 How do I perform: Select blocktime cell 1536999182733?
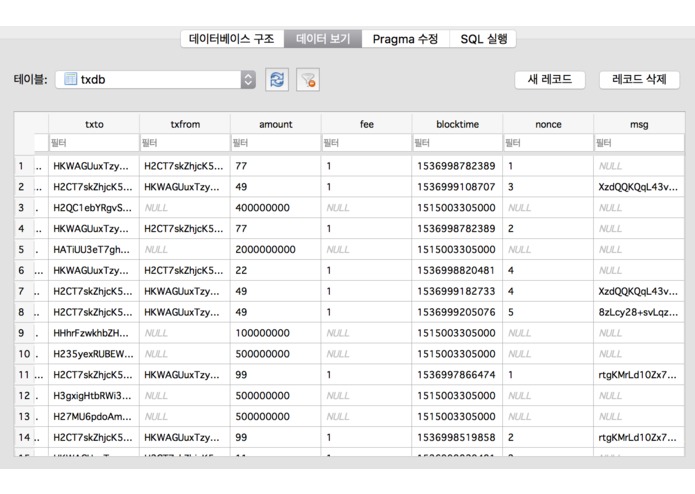click(457, 291)
